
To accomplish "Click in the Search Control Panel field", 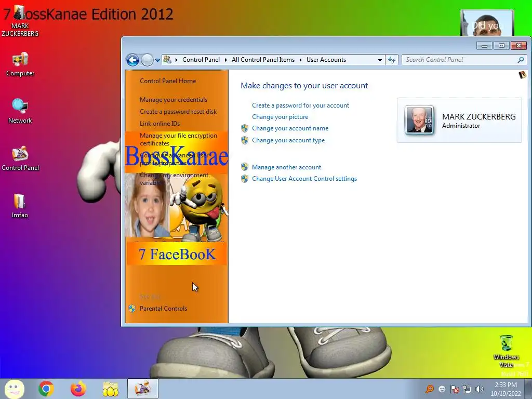I will pyautogui.click(x=461, y=60).
